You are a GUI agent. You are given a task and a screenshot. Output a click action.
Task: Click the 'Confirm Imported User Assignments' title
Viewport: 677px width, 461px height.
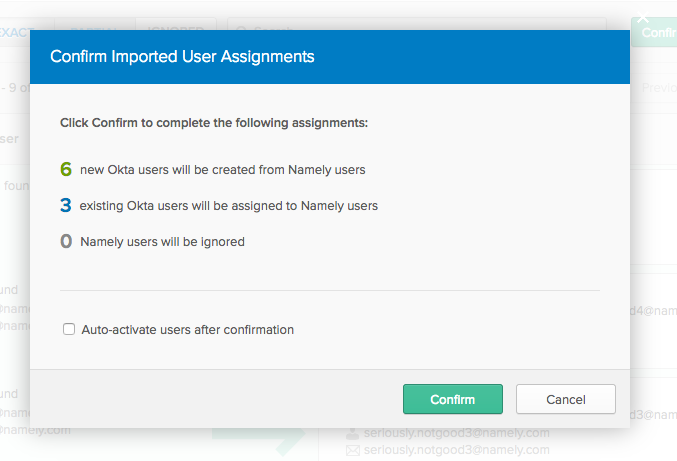tap(182, 57)
